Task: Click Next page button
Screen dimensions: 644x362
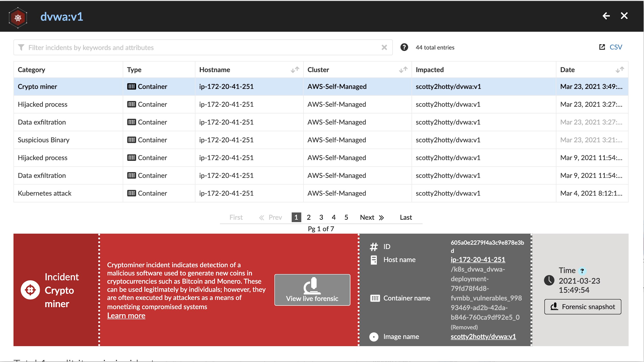Action: click(372, 217)
